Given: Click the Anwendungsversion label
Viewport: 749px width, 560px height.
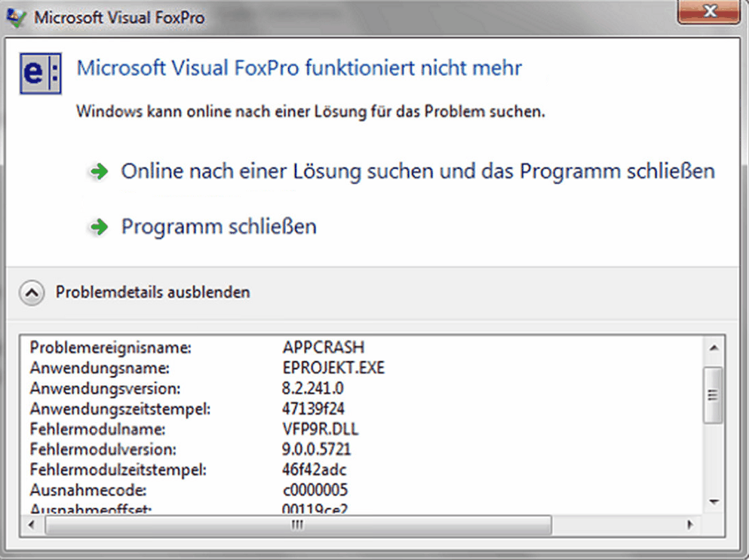Looking at the screenshot, I should [105, 389].
